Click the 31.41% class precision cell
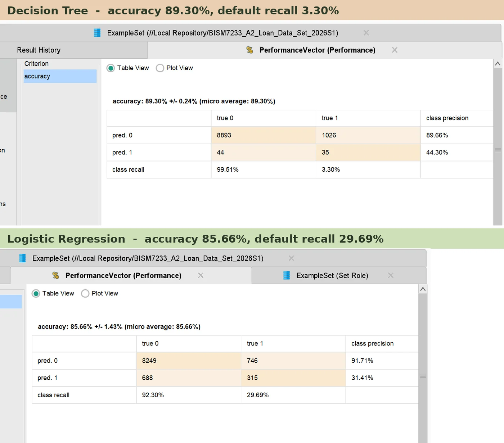The width and height of the screenshot is (504, 443). pos(382,378)
